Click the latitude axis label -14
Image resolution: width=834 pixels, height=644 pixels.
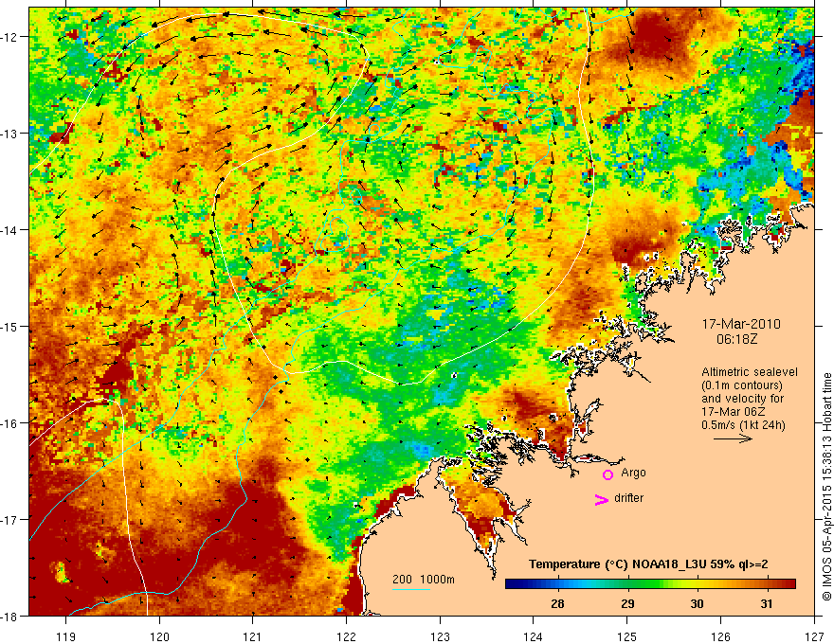click(9, 230)
